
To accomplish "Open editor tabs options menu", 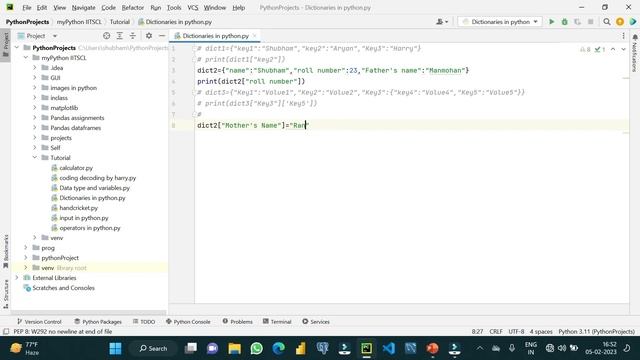I will pos(623,36).
